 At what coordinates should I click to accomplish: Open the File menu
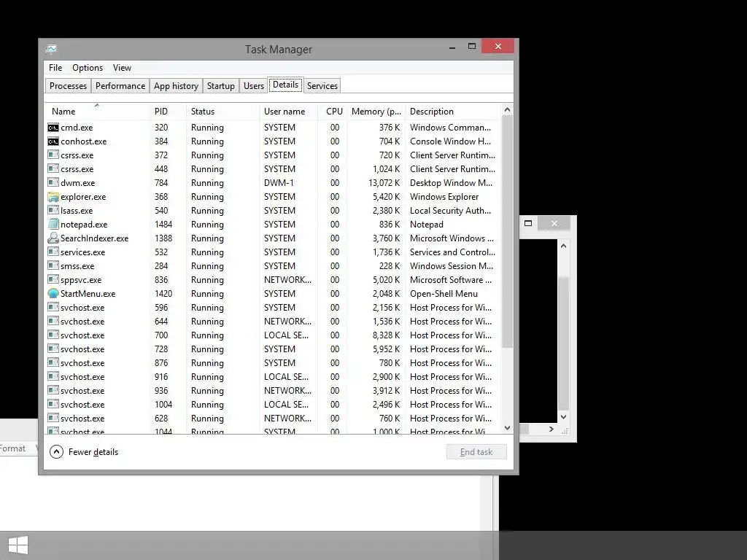point(55,68)
